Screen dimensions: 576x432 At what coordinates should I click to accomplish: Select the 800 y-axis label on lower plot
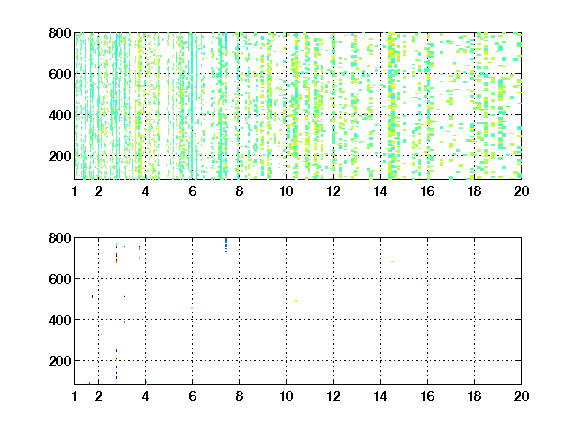pos(60,238)
